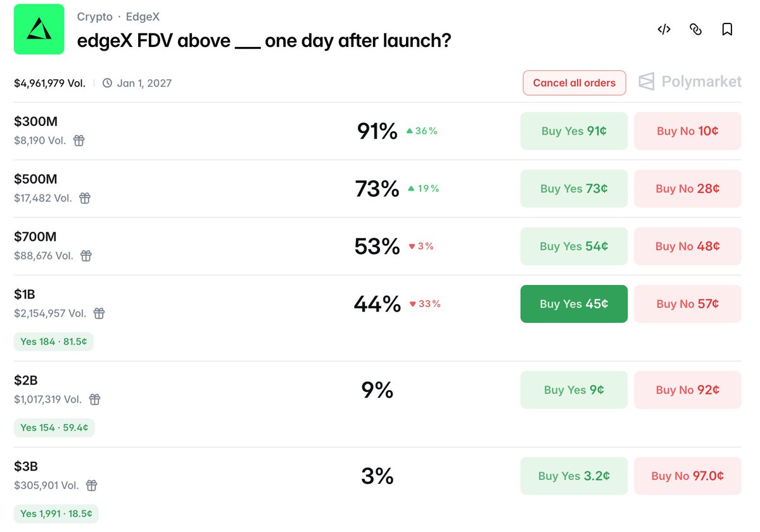The height and width of the screenshot is (532, 760).
Task: Bookmark this edgeX market
Action: tap(727, 29)
